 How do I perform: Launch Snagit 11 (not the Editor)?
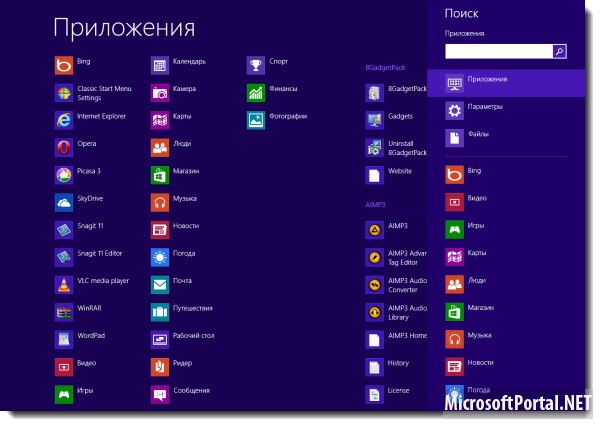pos(79,230)
